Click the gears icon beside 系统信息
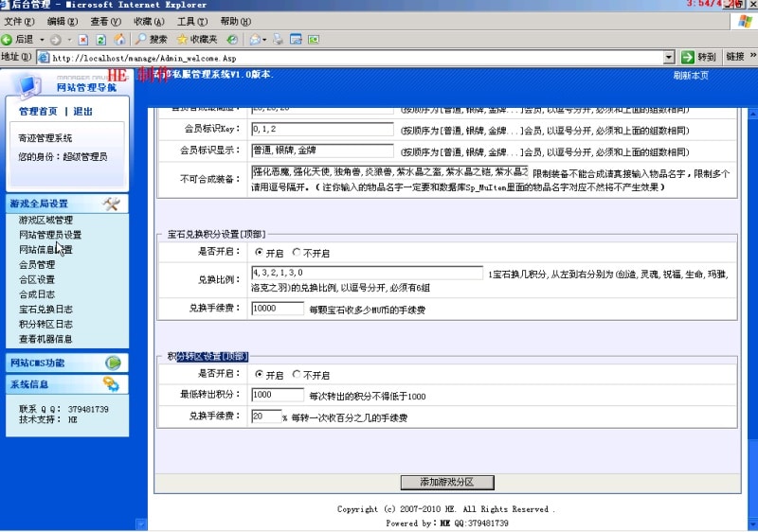 (112, 383)
